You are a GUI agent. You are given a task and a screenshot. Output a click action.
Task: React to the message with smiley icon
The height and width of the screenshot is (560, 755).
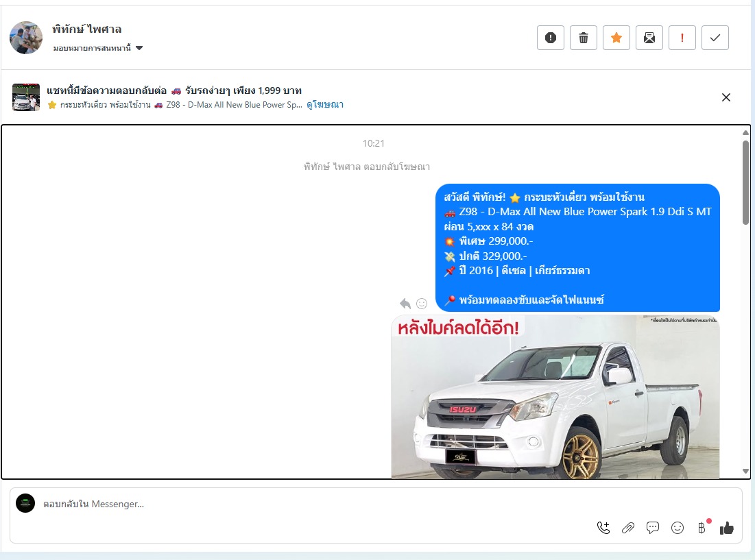(422, 304)
